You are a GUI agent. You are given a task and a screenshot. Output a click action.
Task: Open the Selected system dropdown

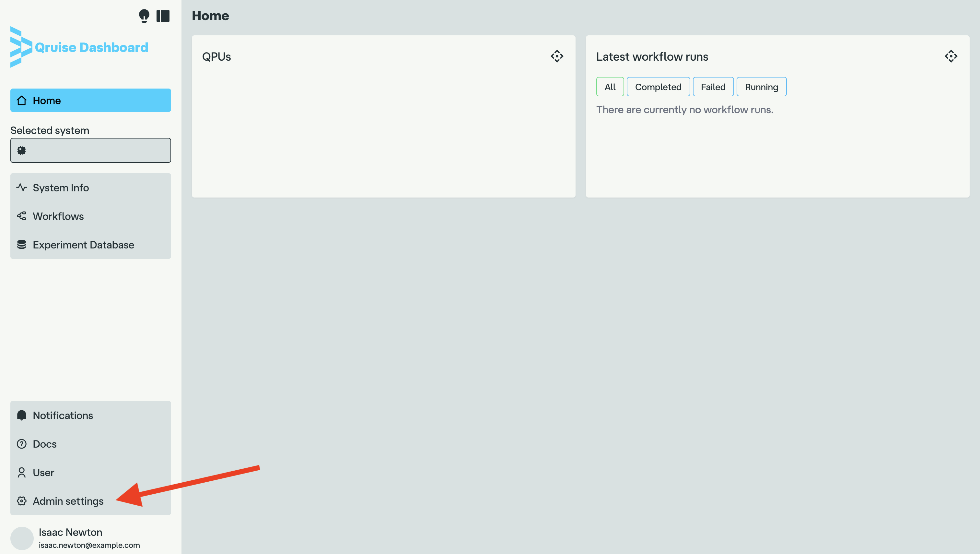tap(90, 151)
